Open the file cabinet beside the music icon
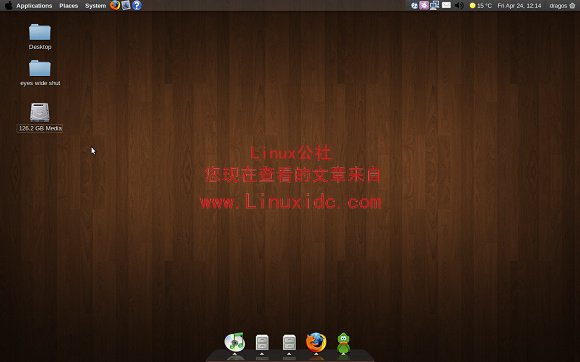Screen dimensions: 580x362 [262, 342]
